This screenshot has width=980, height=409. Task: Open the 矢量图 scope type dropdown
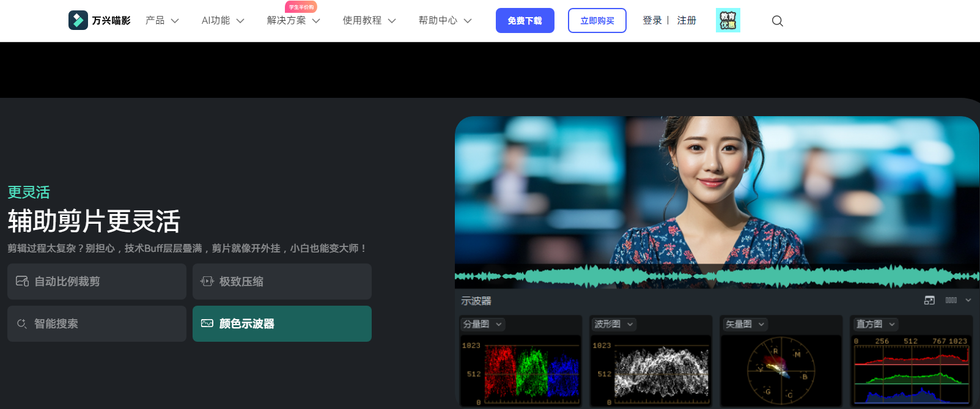coord(745,324)
